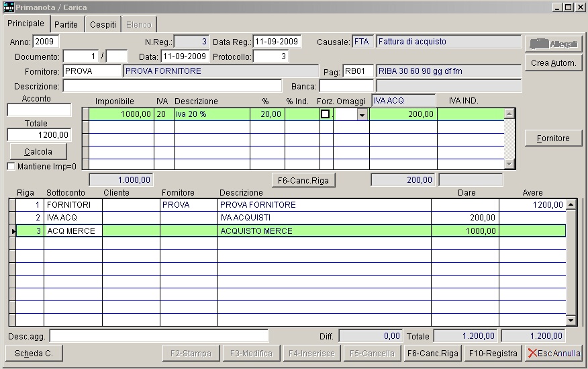Click the ACQUISTO MERCE description cell
The image size is (588, 369).
[324, 231]
